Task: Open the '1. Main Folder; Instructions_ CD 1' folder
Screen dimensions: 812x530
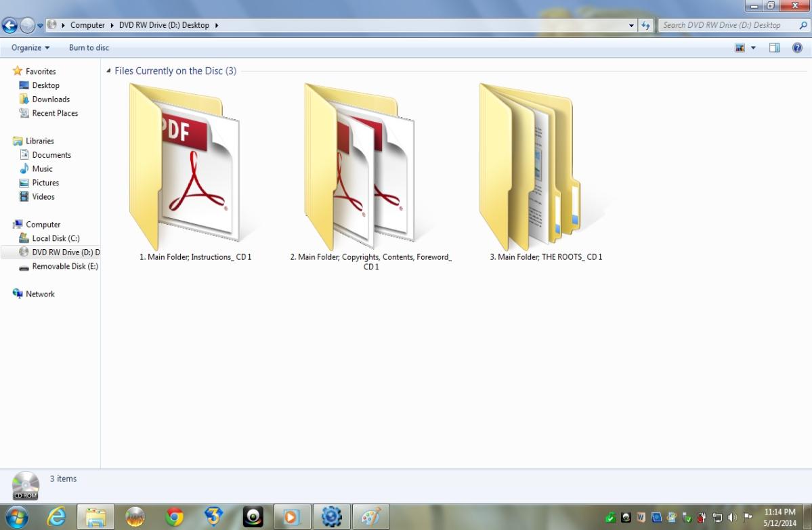Action: click(x=184, y=166)
